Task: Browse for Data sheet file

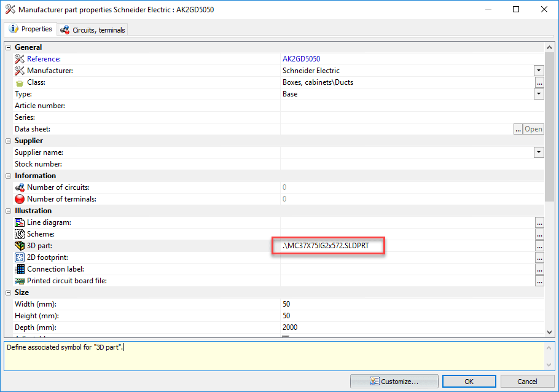Action: 518,129
